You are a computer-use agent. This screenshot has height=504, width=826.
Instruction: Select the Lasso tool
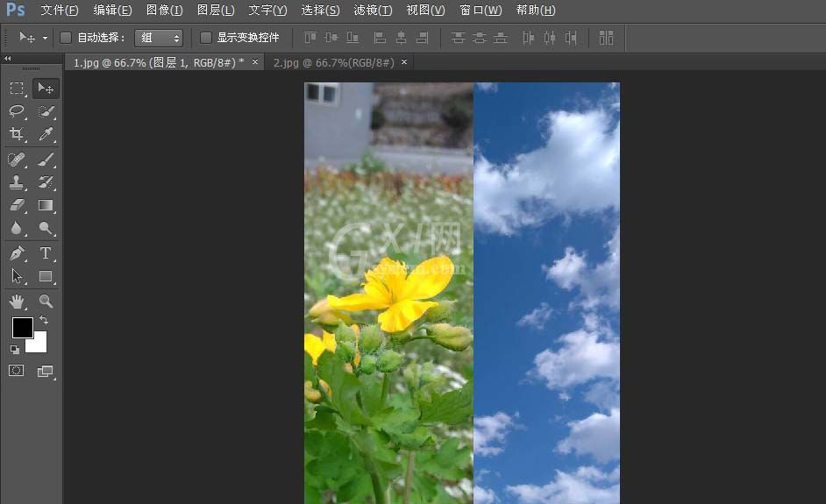coord(17,111)
